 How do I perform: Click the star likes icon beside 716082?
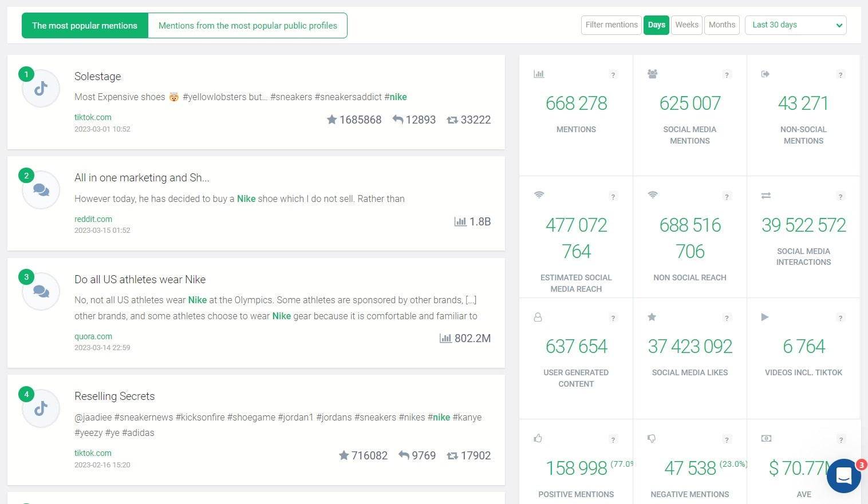coord(344,455)
